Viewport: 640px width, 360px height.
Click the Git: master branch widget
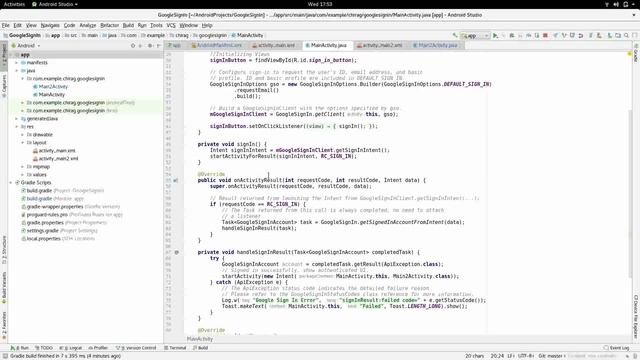551,356
